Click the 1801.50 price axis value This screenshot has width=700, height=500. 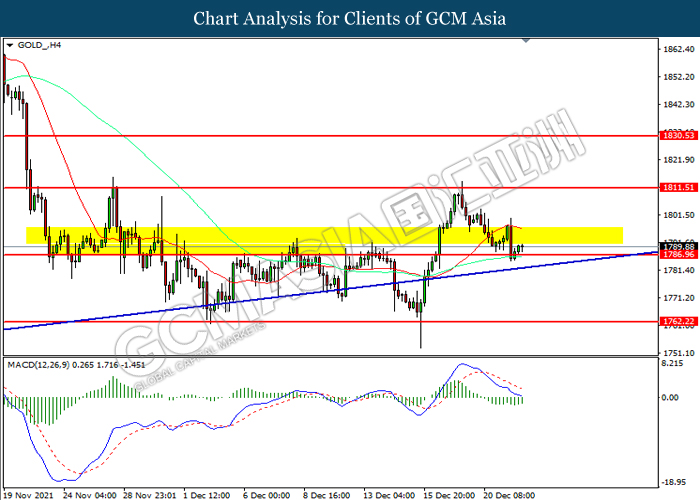point(679,215)
